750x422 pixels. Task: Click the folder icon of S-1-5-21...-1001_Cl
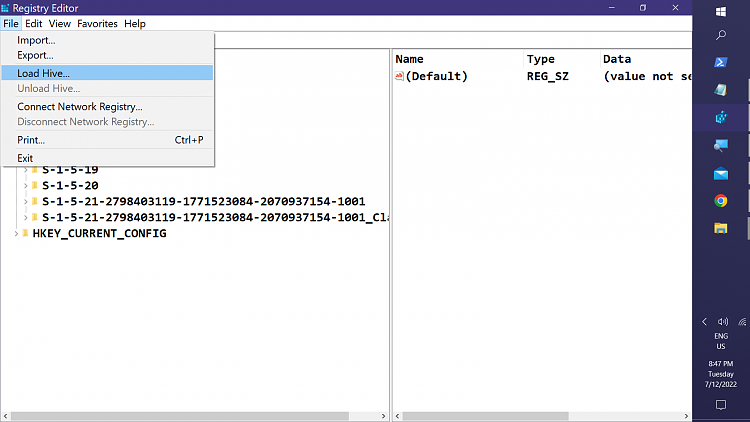pyautogui.click(x=34, y=217)
